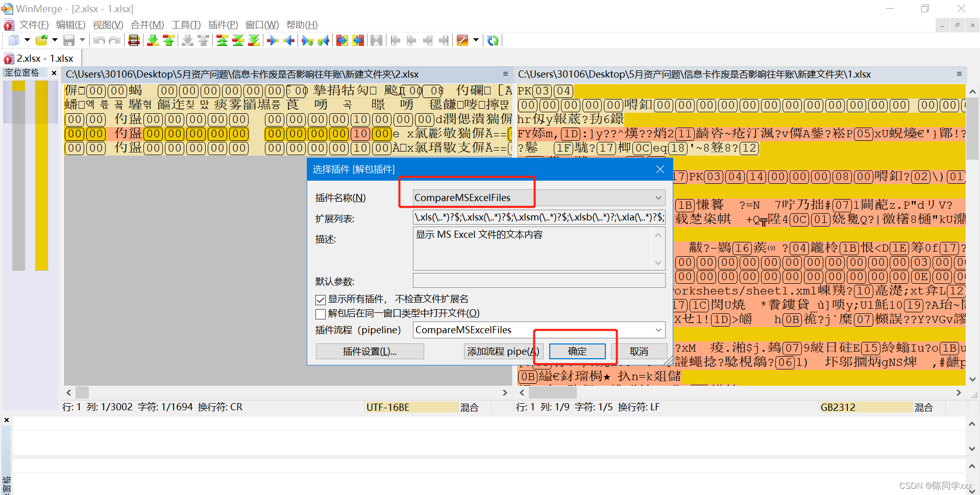Viewport: 980px width, 495px height.
Task: Toggle 显示所有插件 checkbox
Action: pyautogui.click(x=321, y=300)
